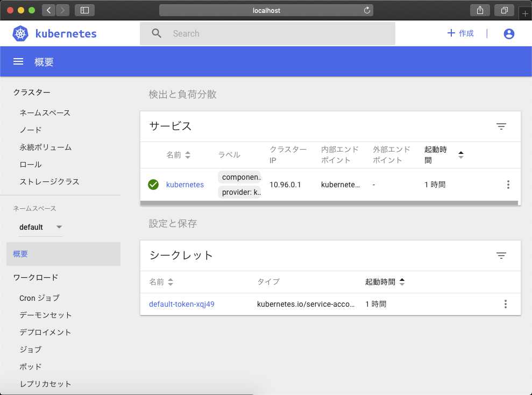532x395 pixels.
Task: Toggle the hamburger navigation menu
Action: (18, 61)
